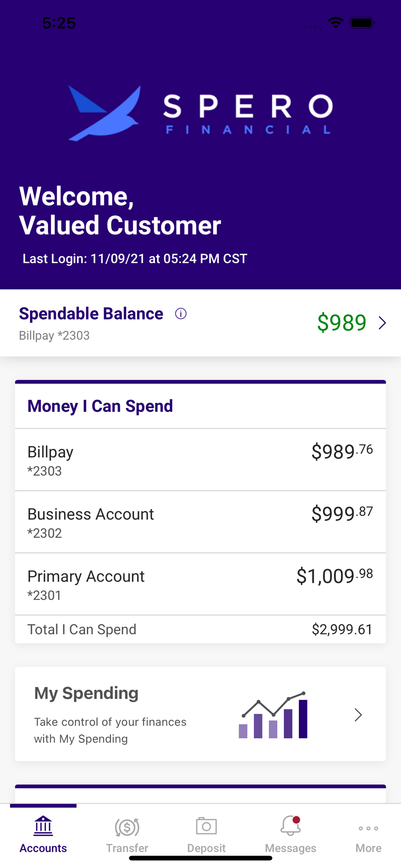
Task: Tap the $989 spendable balance amount
Action: coord(342,322)
